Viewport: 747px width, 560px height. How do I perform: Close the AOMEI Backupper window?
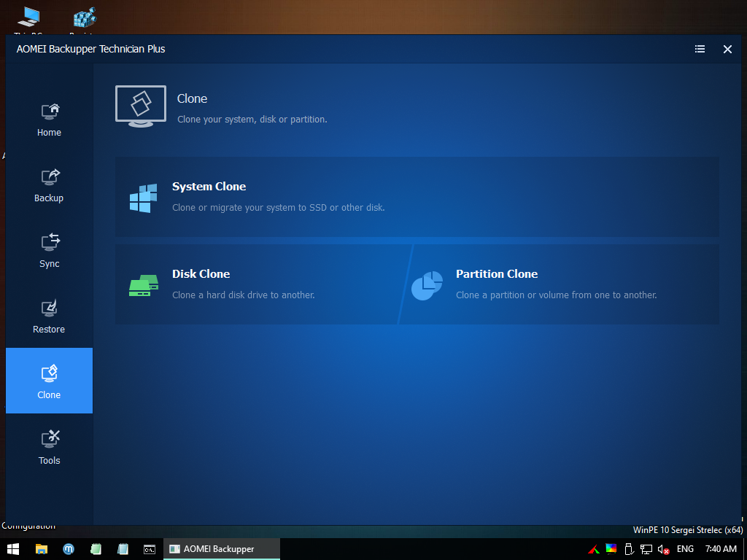[727, 49]
